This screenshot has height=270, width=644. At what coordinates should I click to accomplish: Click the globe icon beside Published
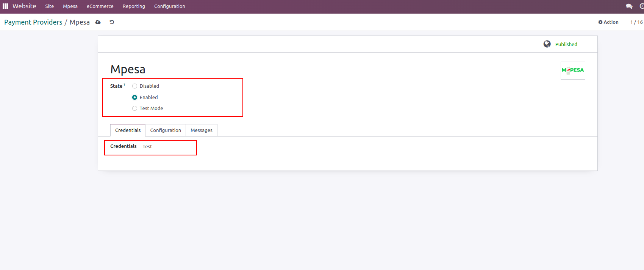pyautogui.click(x=547, y=44)
